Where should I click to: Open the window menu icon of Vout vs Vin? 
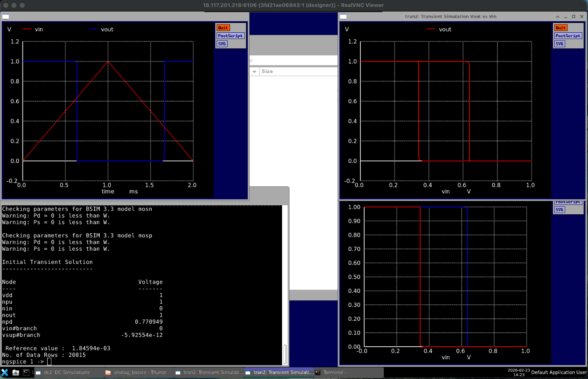[x=344, y=17]
